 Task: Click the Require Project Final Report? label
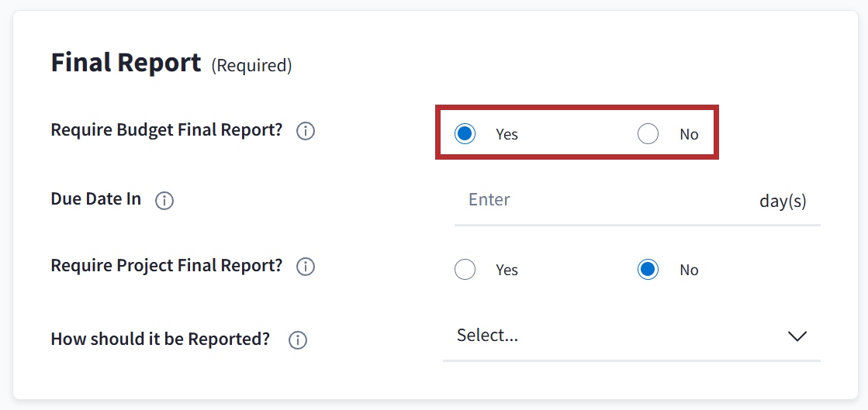(x=167, y=266)
